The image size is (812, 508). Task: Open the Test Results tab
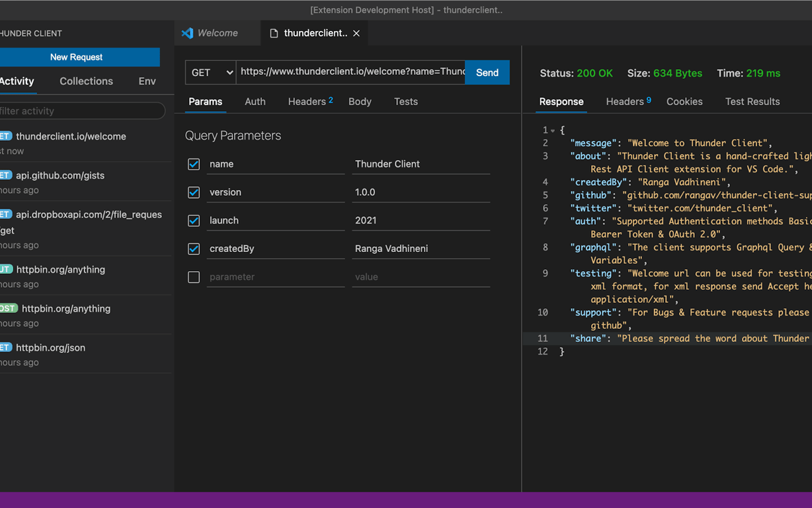point(752,102)
